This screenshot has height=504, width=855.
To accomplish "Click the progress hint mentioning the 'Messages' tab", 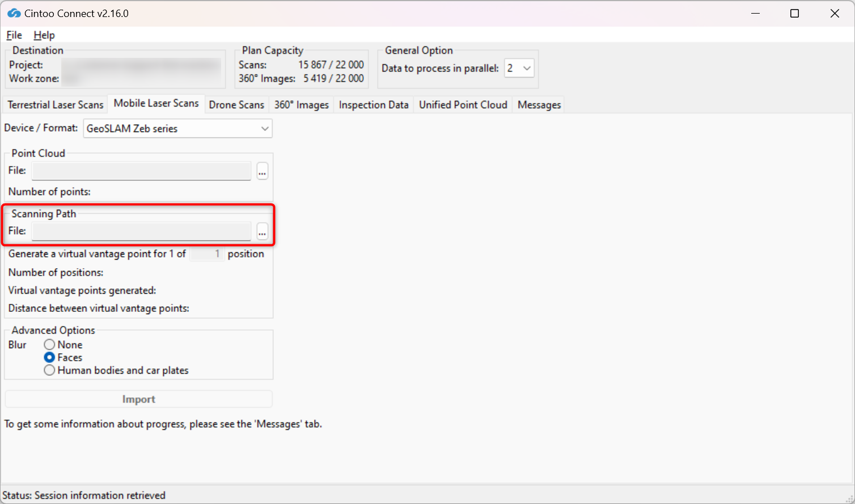I will click(x=163, y=424).
